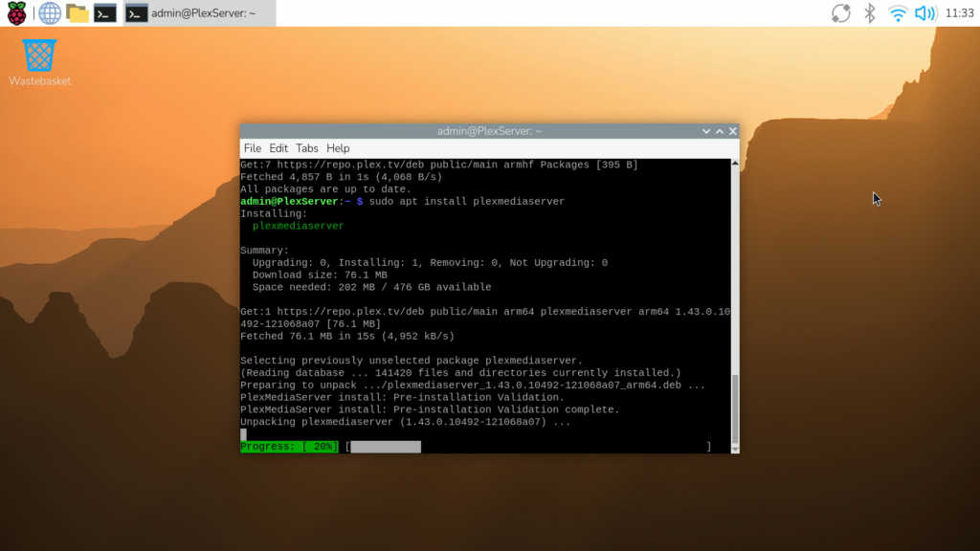Open the Bluetooth tray menu
Image resolution: width=980 pixels, height=551 pixels.
click(x=870, y=13)
